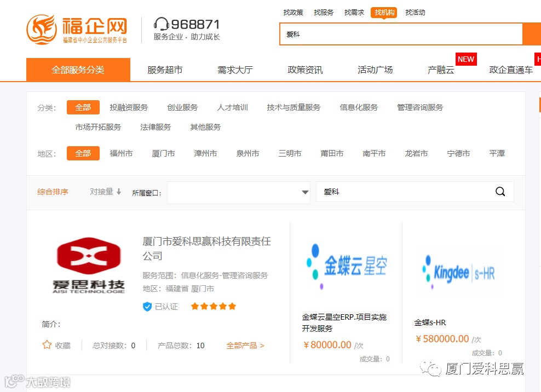The image size is (541, 392).
Task: Select the 找需求 search tab
Action: pyautogui.click(x=354, y=13)
